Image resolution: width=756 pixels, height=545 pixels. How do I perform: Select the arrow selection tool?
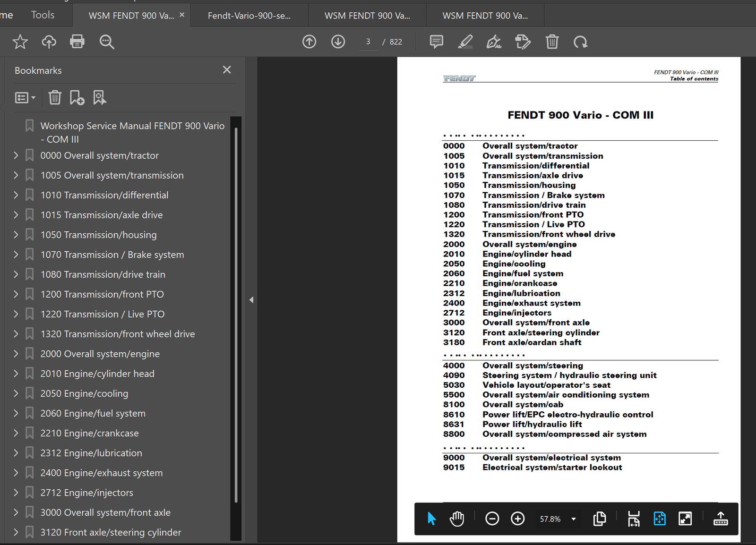point(431,519)
